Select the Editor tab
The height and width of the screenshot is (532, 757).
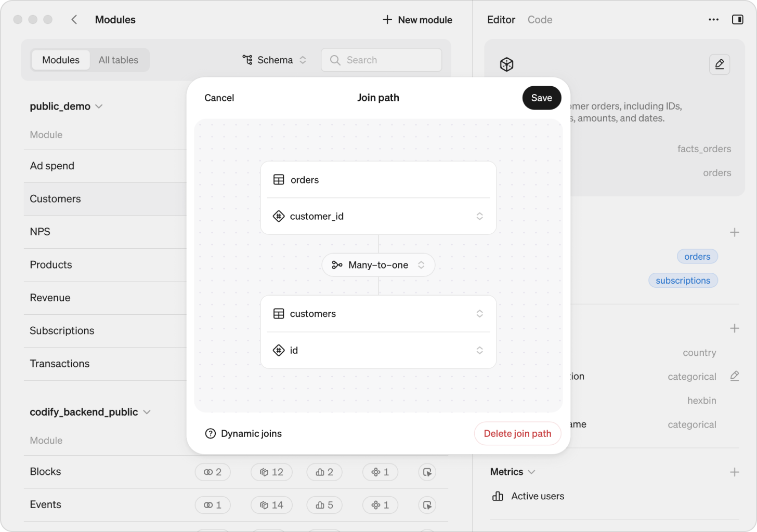[501, 19]
